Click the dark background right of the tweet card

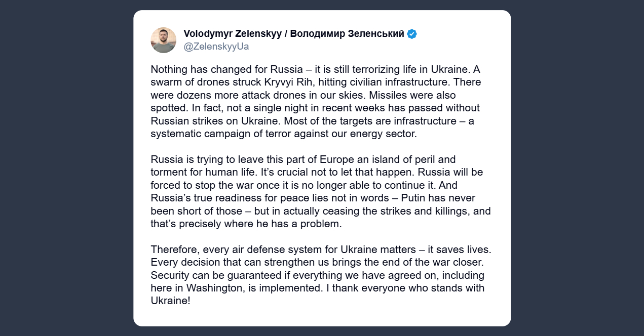tap(578, 168)
